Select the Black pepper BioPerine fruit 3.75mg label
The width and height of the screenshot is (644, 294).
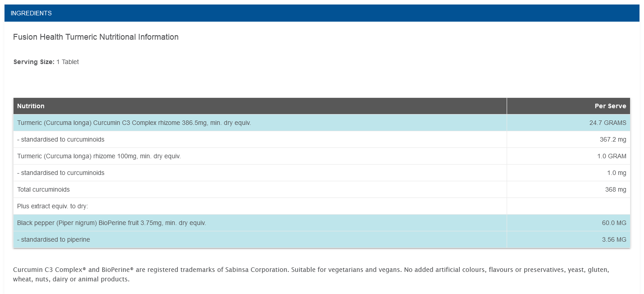(x=112, y=223)
